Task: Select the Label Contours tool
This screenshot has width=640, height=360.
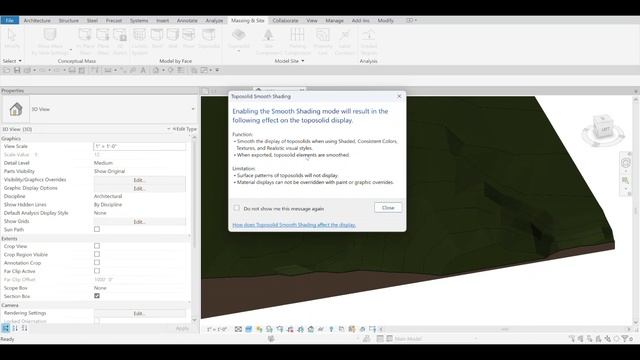Action: (345, 41)
